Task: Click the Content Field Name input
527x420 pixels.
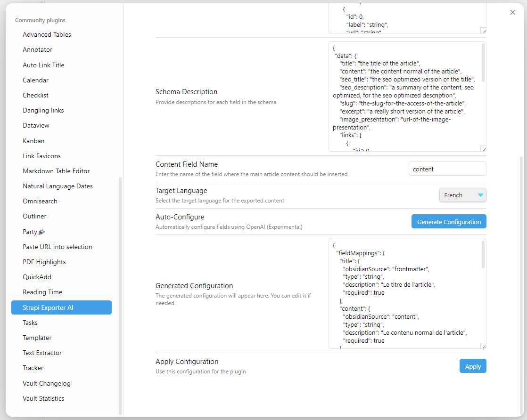Action: (x=447, y=169)
